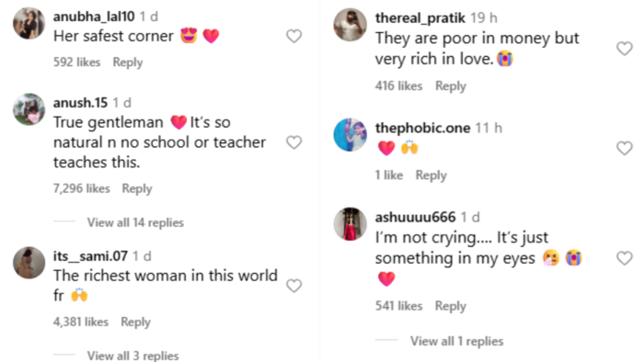Reply to its__sami.07's comment
Viewport: 644px width, 362px height.
(135, 322)
